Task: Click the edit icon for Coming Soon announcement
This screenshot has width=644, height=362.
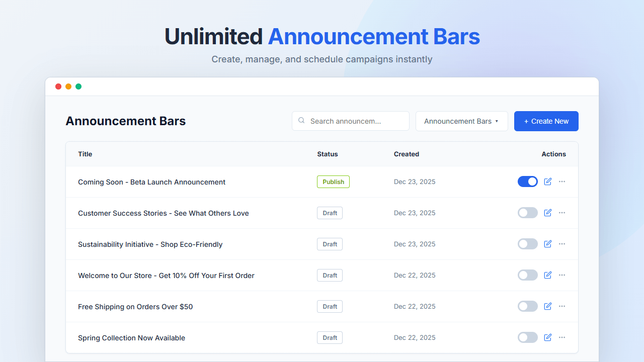Action: click(547, 182)
